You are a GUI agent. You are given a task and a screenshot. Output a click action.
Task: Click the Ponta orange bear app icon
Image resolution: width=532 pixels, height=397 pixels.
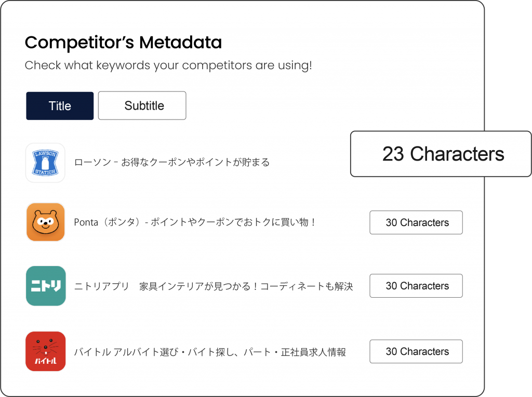45,222
